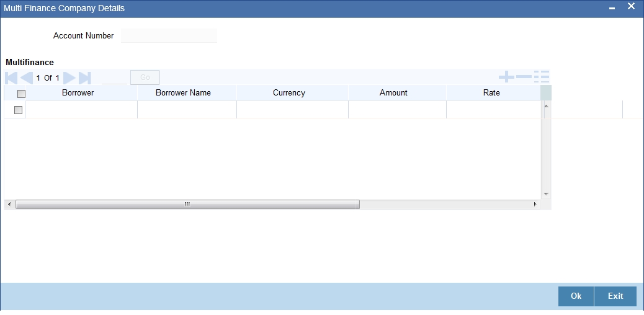Click the Go button
The image size is (644, 315).
click(x=145, y=78)
